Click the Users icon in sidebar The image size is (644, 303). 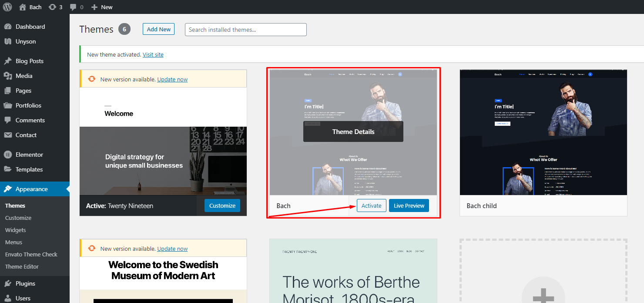(8, 298)
